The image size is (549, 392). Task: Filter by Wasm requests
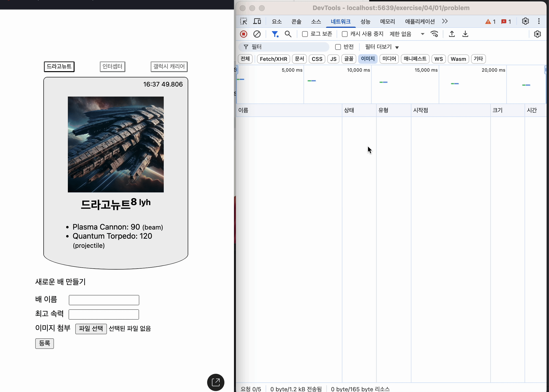coord(458,59)
